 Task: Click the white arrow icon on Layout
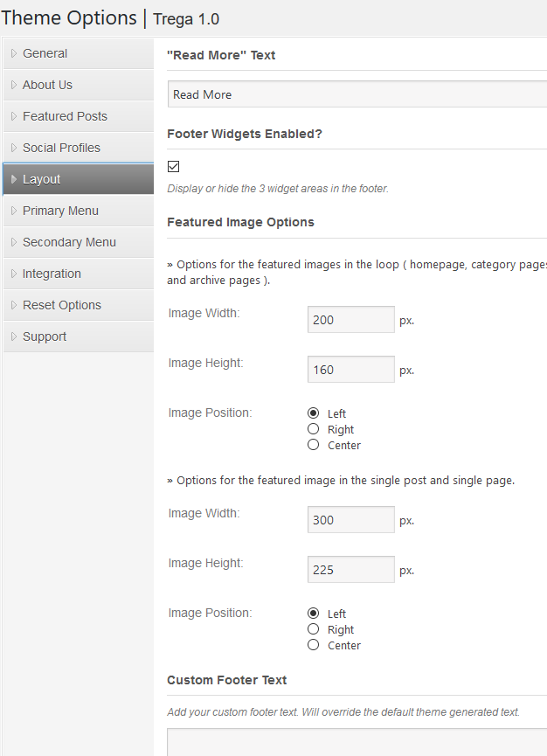(14, 179)
